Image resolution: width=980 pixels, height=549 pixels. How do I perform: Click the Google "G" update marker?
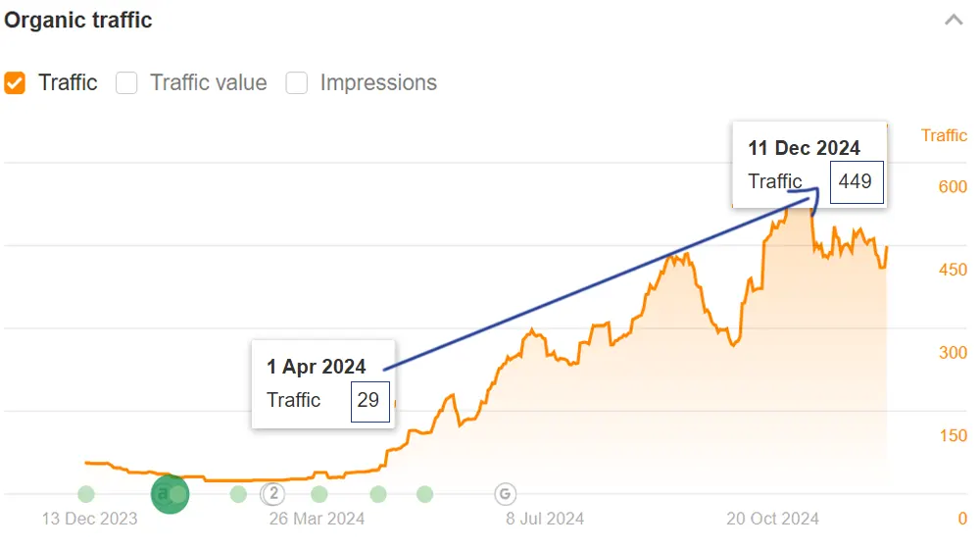tap(506, 493)
